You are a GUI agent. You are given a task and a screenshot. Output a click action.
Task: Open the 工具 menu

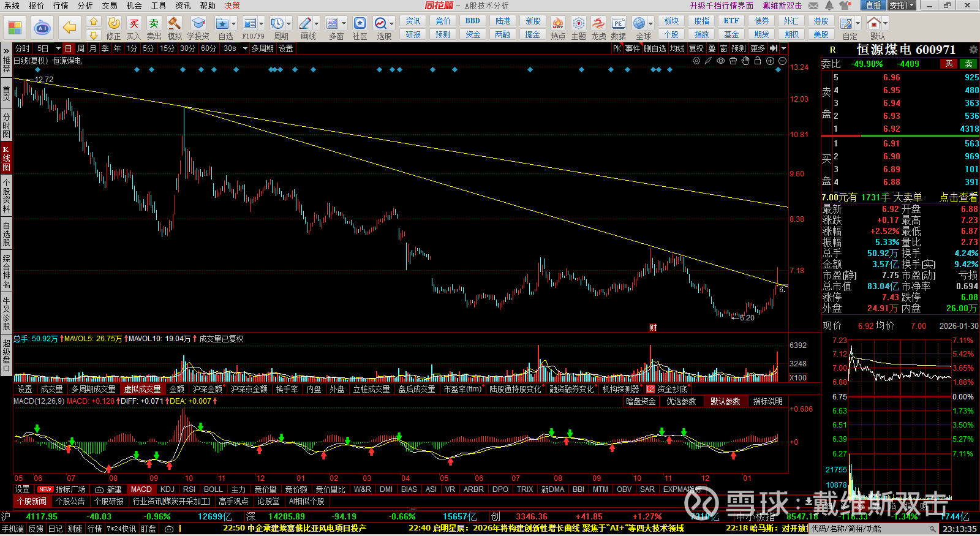[x=159, y=6]
